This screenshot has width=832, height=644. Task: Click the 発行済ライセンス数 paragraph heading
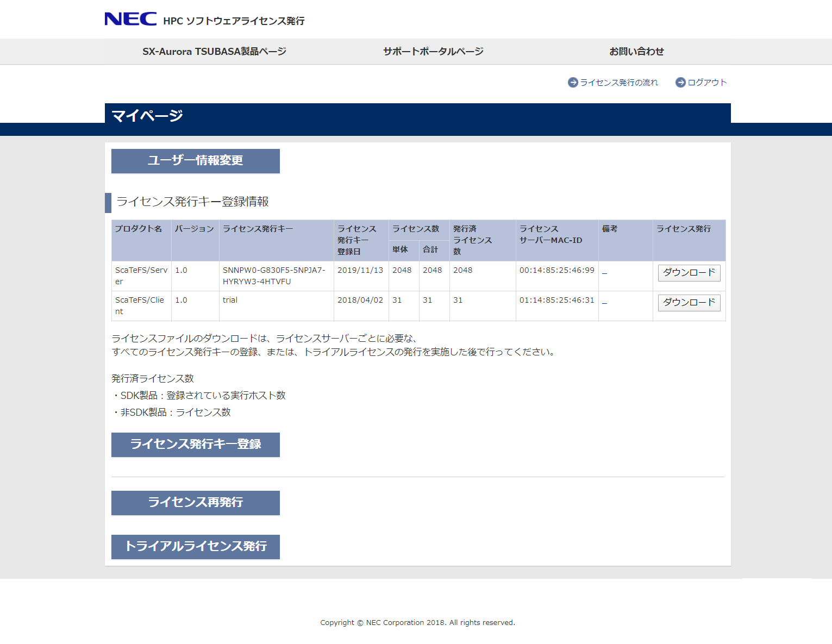[x=153, y=378]
